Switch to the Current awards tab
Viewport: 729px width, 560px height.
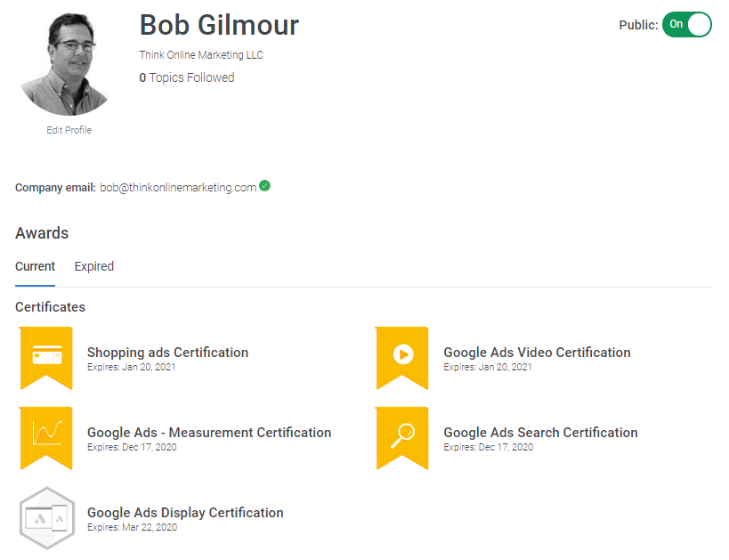tap(35, 266)
